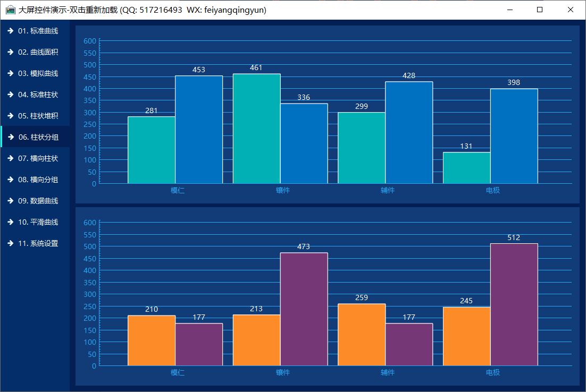
Task: Open the 02. 曲线面积 sidebar item
Action: click(38, 52)
